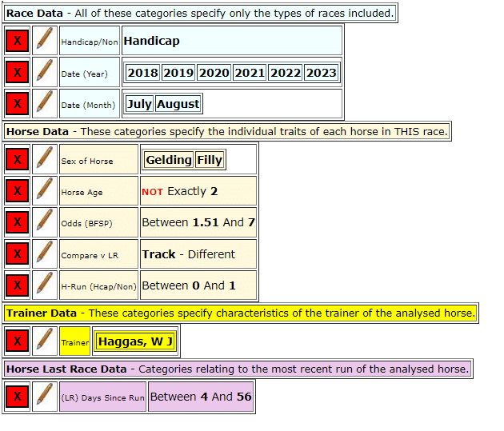
Task: Click the Compare v LR label
Action: [x=98, y=253]
